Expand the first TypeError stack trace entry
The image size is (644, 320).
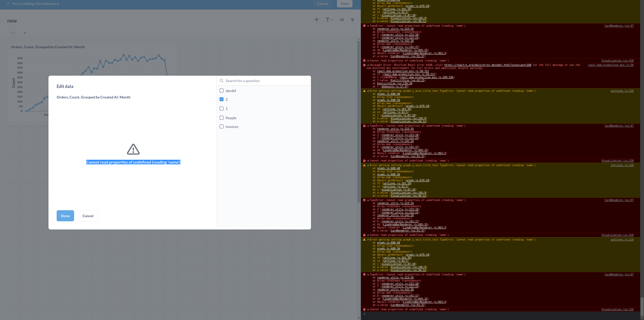click(368, 26)
